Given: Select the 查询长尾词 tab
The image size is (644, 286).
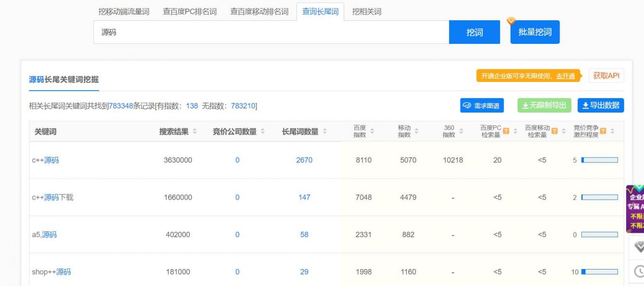Looking at the screenshot, I should click(x=321, y=12).
